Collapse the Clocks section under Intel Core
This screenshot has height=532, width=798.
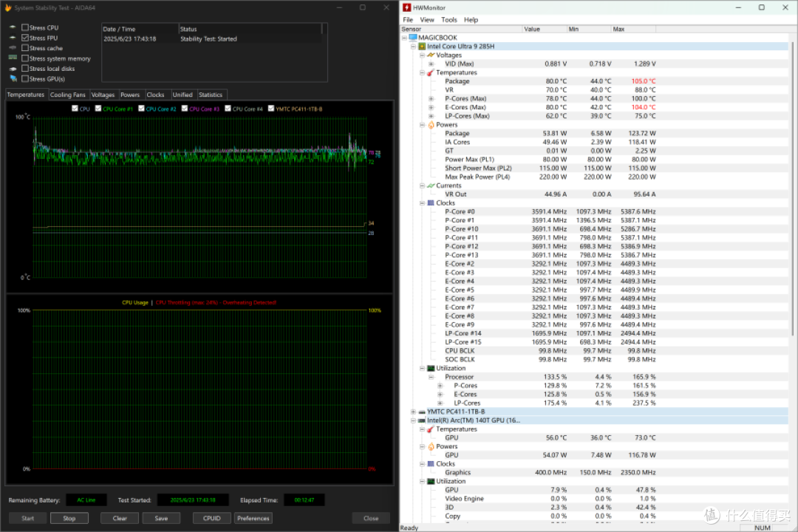(x=422, y=203)
